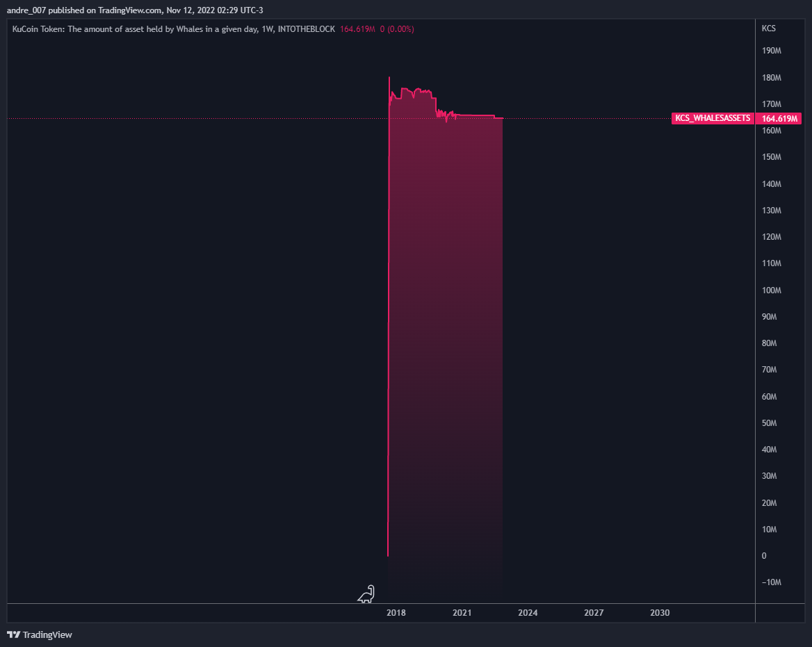Click the 0 (0.00%) change in legend

[397, 29]
